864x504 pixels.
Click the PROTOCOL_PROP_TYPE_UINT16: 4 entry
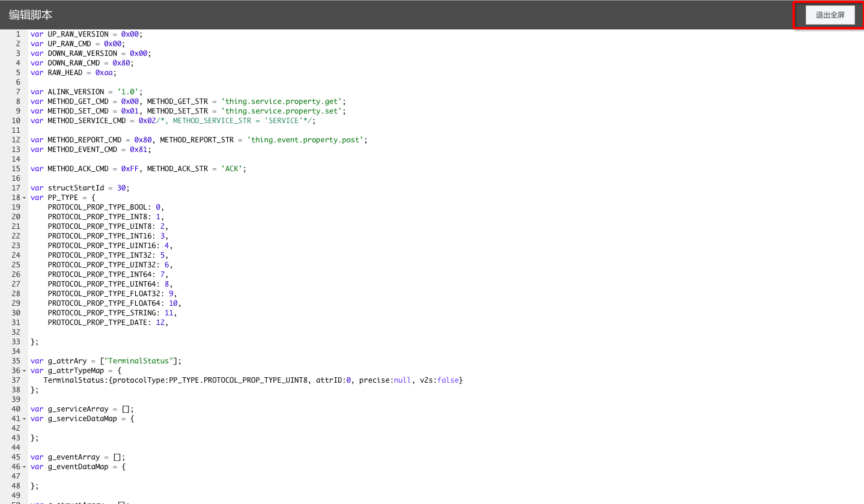tap(111, 246)
